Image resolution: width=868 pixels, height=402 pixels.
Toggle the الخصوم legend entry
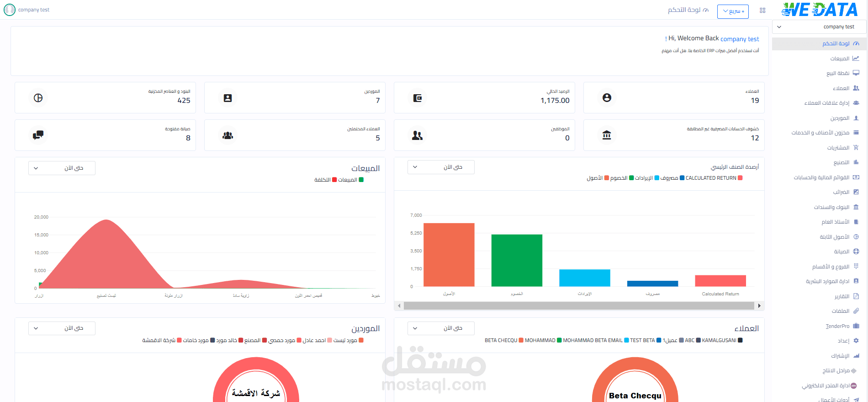click(x=622, y=178)
